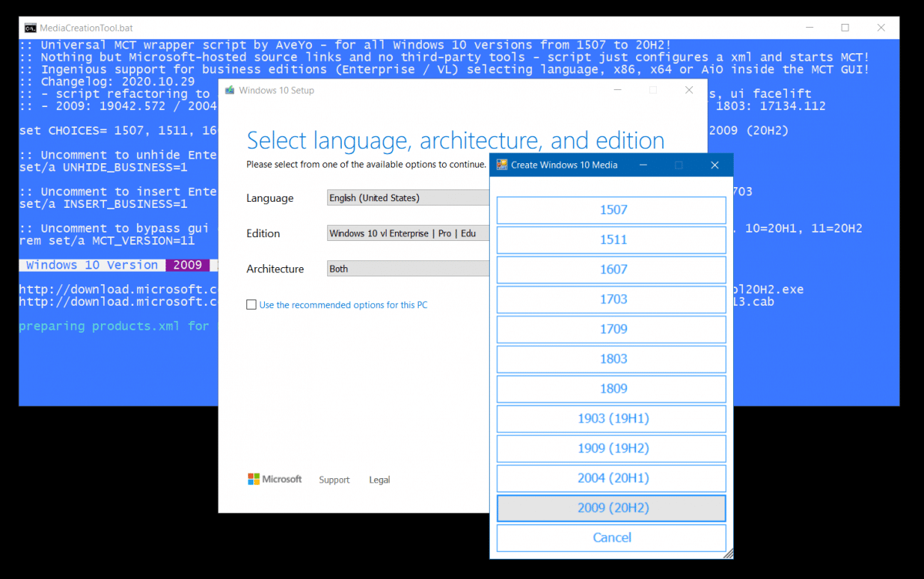
Task: Enable use the recommended options for this PC
Action: coord(251,304)
